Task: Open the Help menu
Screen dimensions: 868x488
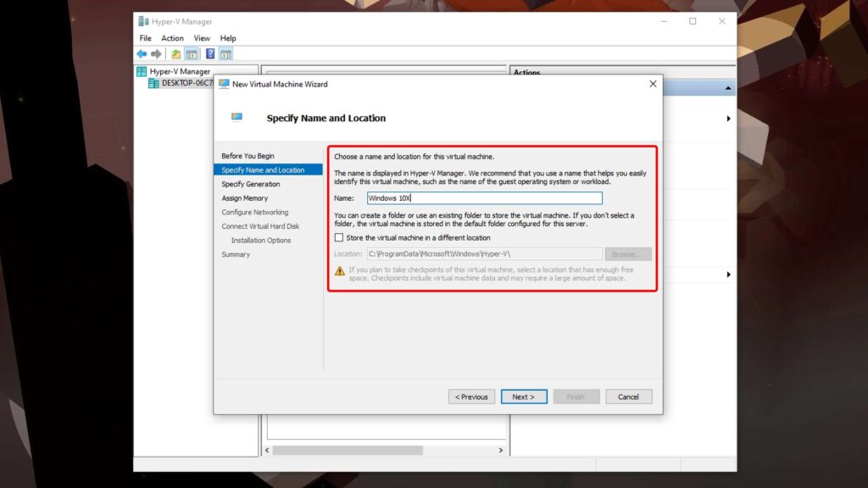Action: coord(227,38)
